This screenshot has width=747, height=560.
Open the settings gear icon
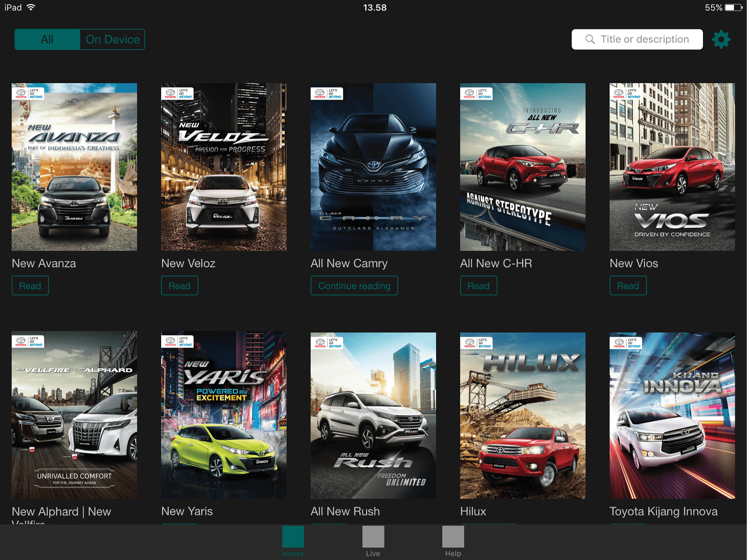721,40
